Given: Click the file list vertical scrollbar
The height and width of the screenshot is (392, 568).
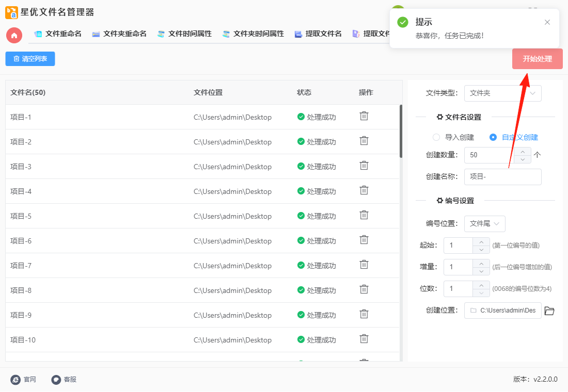Looking at the screenshot, I should tap(401, 131).
